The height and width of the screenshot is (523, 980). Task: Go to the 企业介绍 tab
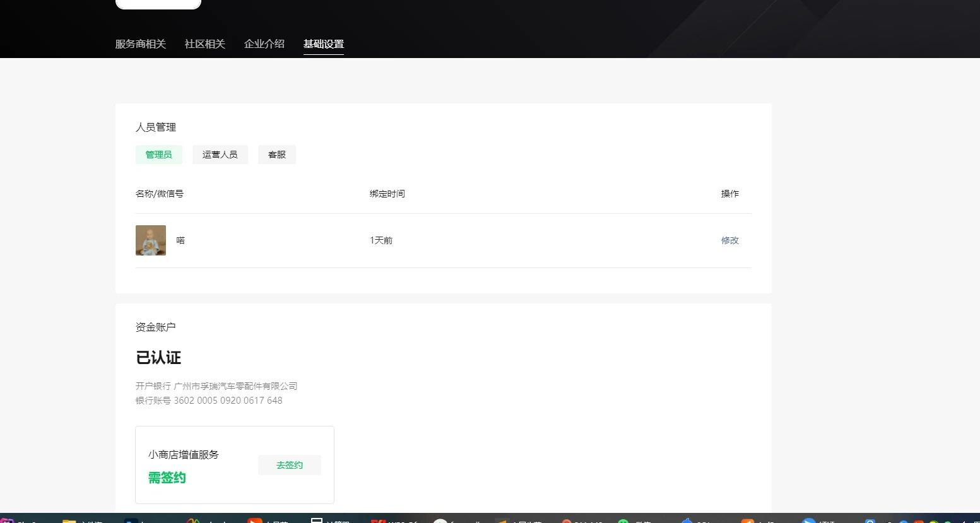pyautogui.click(x=264, y=44)
